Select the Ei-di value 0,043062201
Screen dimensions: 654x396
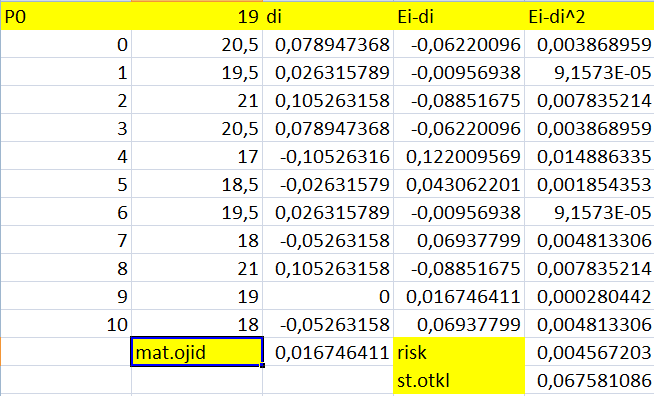click(x=459, y=184)
